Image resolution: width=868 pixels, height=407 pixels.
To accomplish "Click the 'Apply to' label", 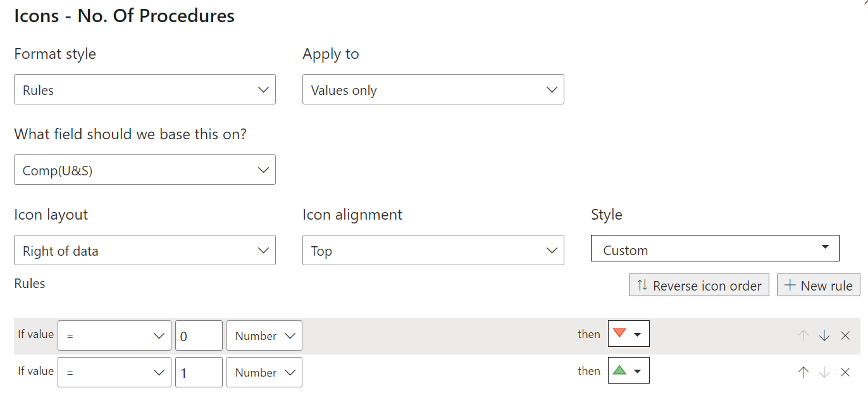I will [331, 54].
